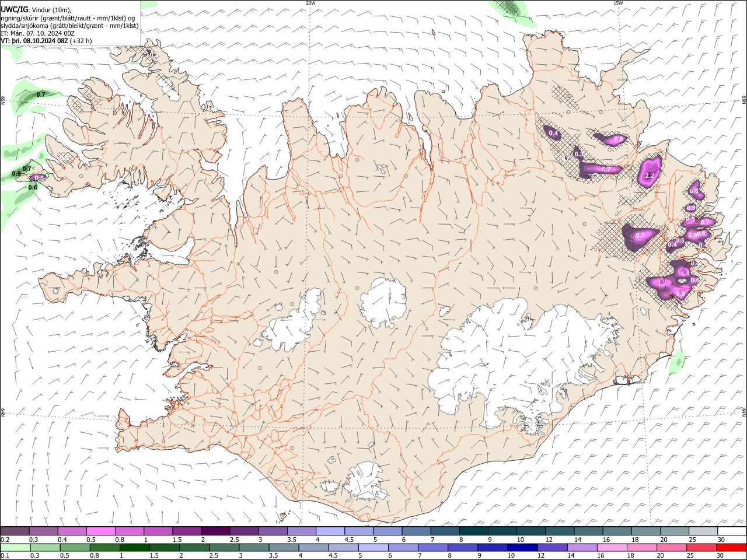The image size is (747, 560).
Task: Click the 20W longitude label at top
Action: tap(310, 3)
